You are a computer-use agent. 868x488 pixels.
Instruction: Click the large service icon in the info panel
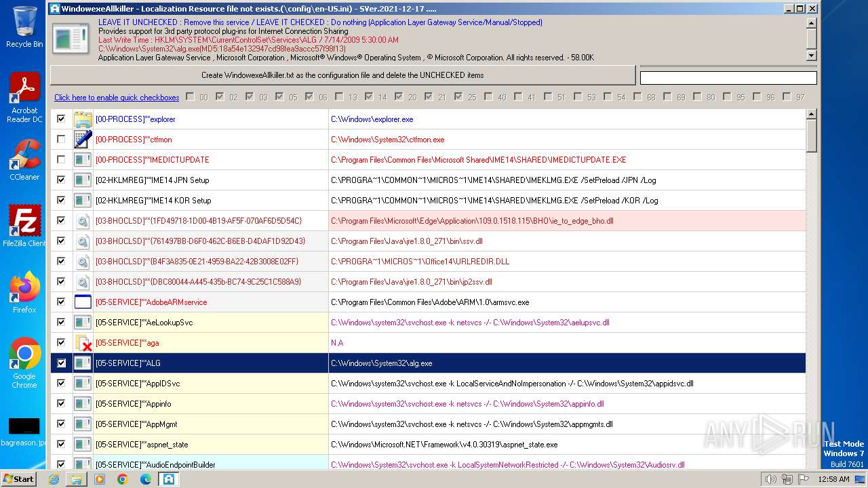(x=71, y=39)
